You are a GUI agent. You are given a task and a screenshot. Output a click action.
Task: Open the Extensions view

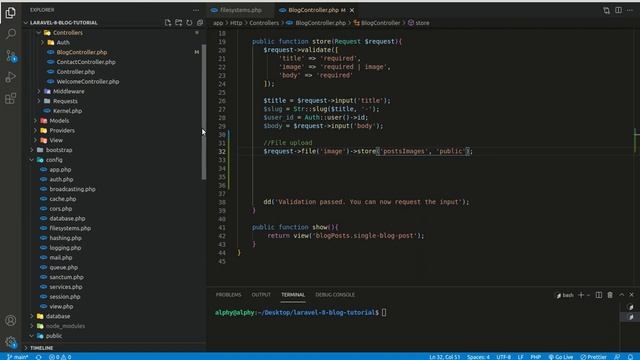[11, 98]
